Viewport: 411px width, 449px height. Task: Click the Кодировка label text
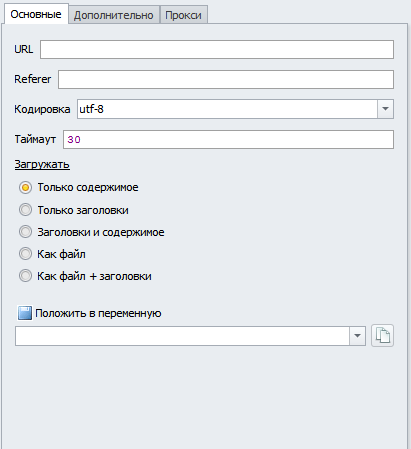(x=42, y=109)
